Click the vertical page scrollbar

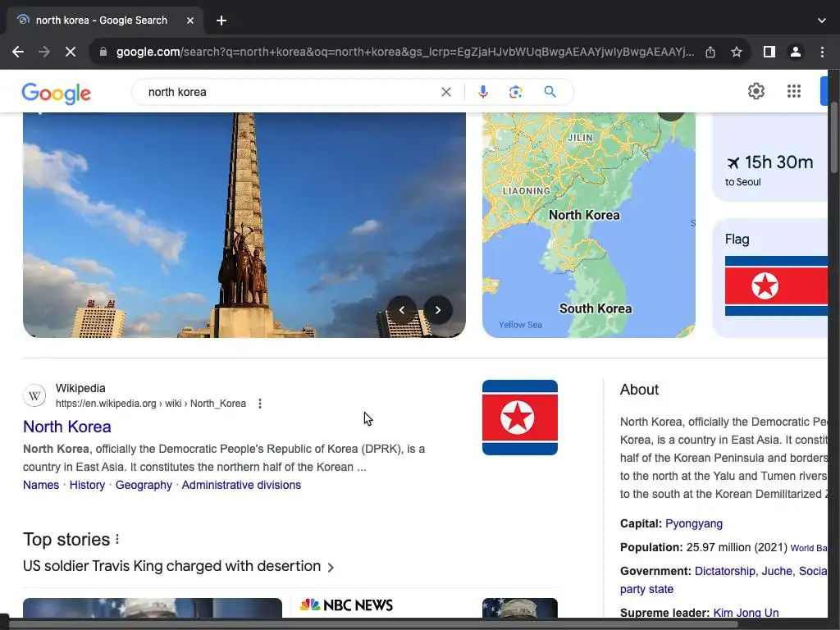pos(833,137)
